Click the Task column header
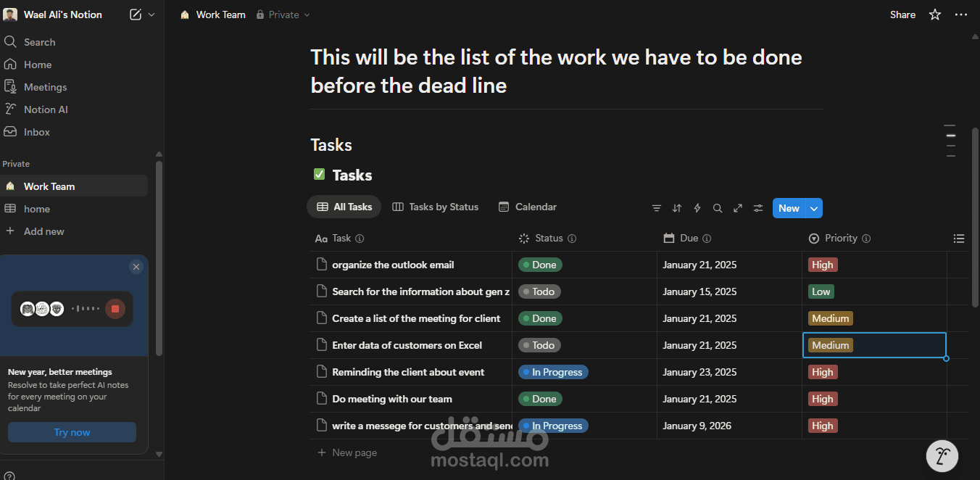Viewport: 980px width, 480px height. [410, 238]
